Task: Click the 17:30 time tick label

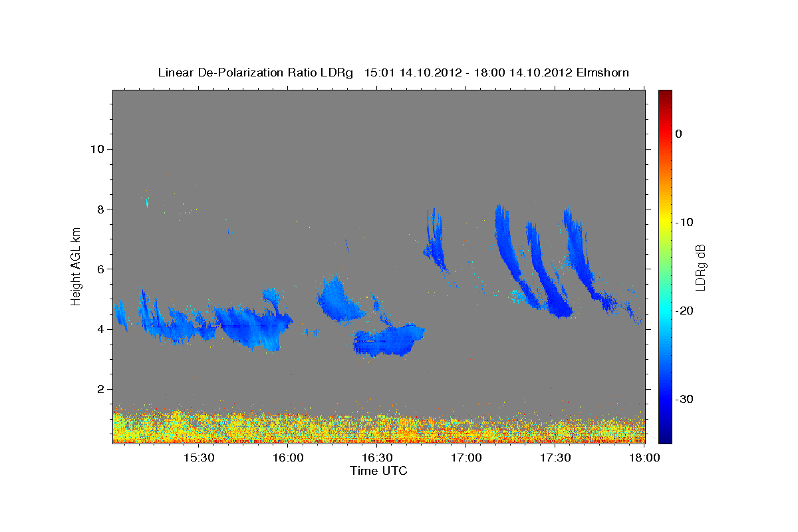Action: tap(556, 458)
